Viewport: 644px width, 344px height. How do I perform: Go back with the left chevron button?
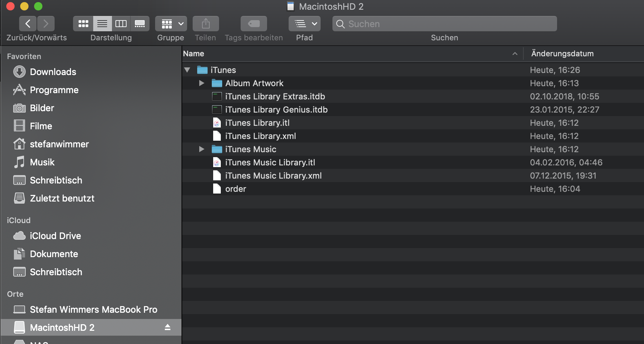[x=28, y=24]
